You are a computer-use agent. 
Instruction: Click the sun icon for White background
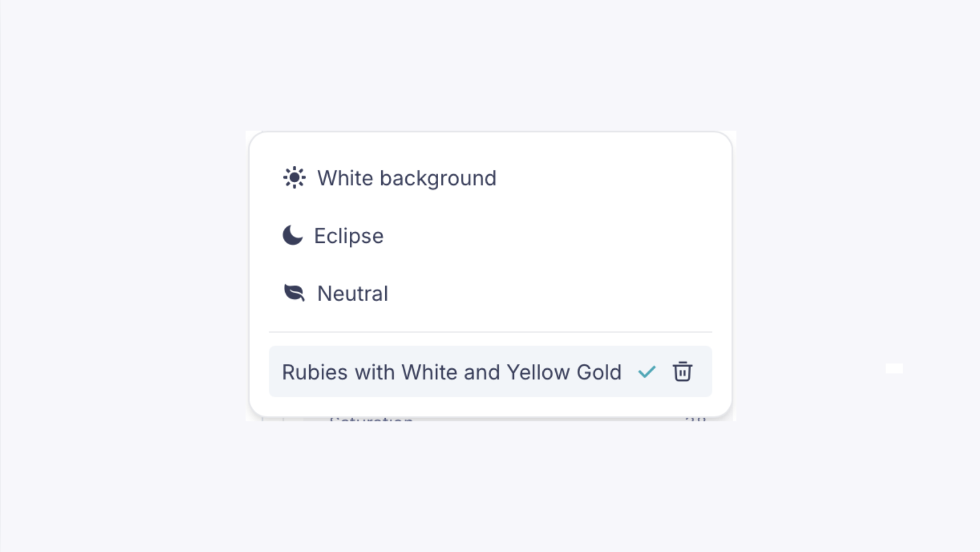(294, 178)
